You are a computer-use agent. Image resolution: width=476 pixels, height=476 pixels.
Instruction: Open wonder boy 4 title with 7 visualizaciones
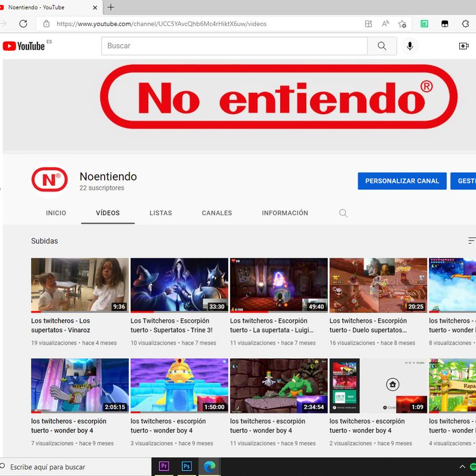coord(69,426)
